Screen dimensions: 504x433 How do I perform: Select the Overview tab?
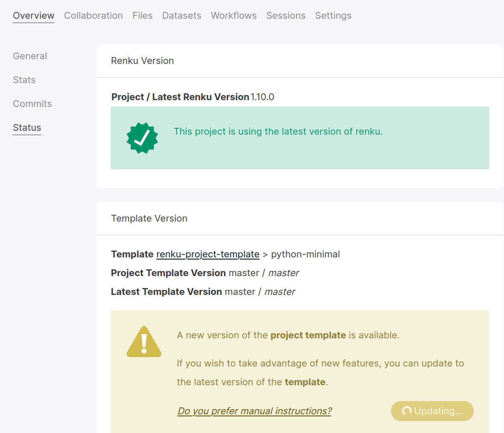click(x=33, y=15)
